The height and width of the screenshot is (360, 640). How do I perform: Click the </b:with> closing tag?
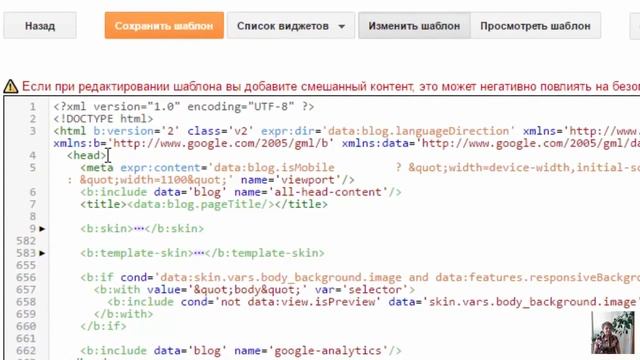(x=124, y=314)
